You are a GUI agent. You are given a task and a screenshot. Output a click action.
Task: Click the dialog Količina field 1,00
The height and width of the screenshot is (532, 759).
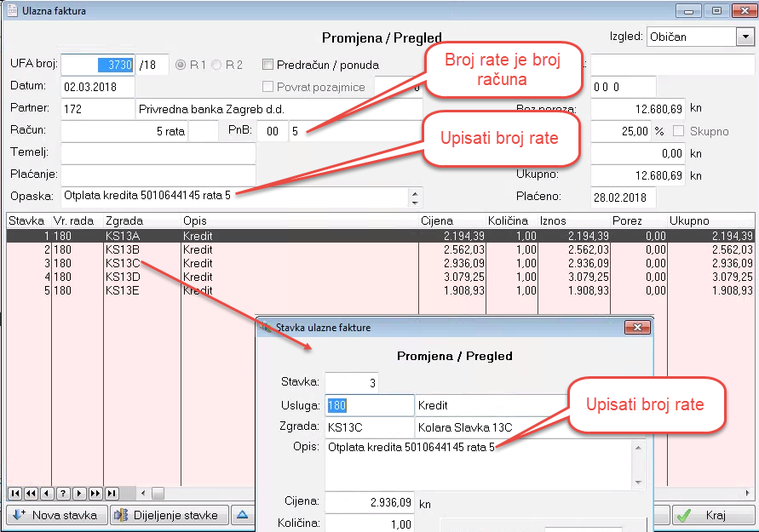[370, 523]
